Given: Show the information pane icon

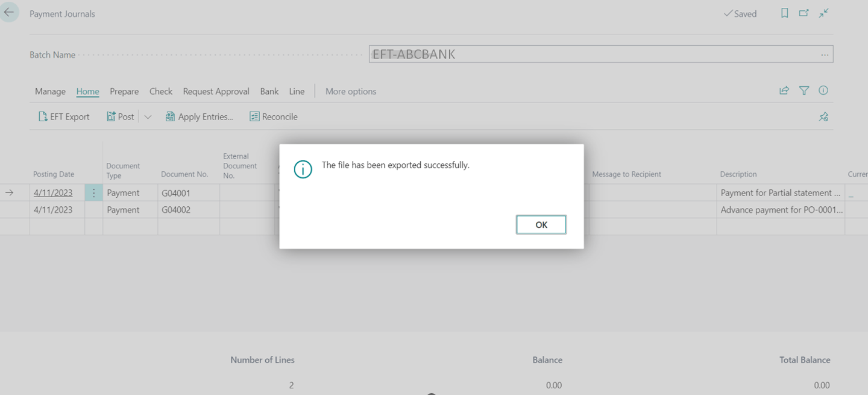Looking at the screenshot, I should pyautogui.click(x=823, y=90).
